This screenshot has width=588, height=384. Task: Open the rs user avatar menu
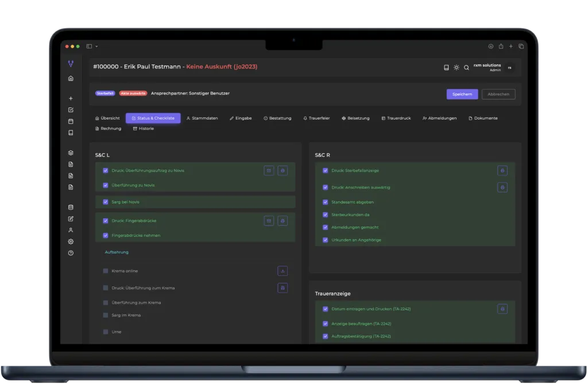click(510, 68)
